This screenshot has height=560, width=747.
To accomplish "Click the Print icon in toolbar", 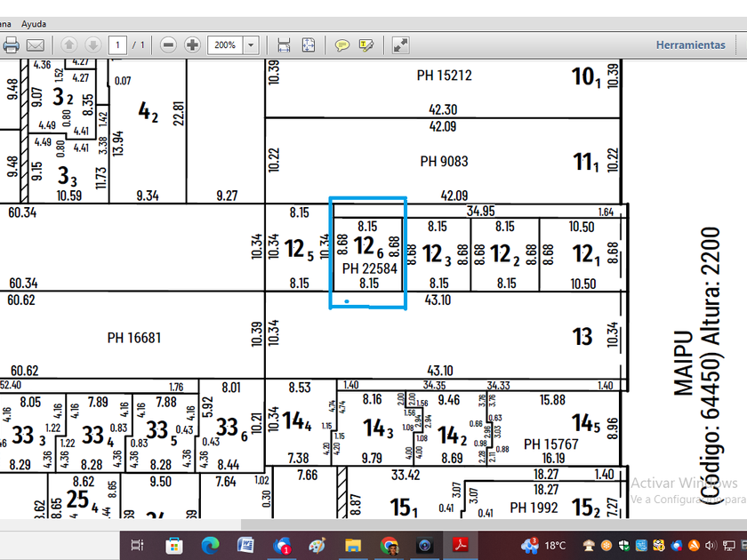I will pos(12,44).
